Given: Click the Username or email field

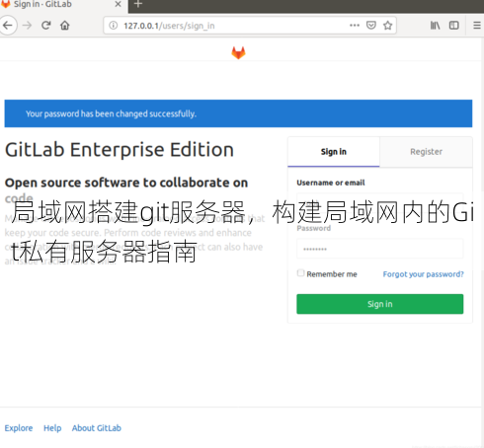Looking at the screenshot, I should click(380, 202).
